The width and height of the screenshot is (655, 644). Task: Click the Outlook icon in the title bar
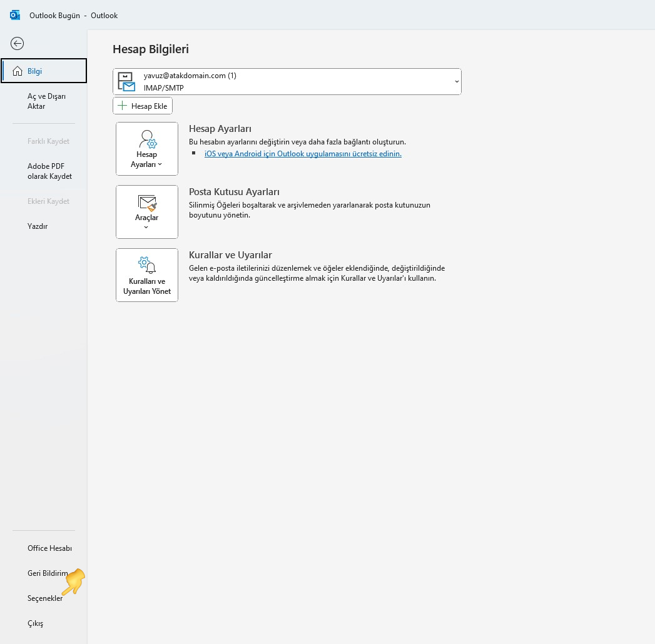coord(14,14)
